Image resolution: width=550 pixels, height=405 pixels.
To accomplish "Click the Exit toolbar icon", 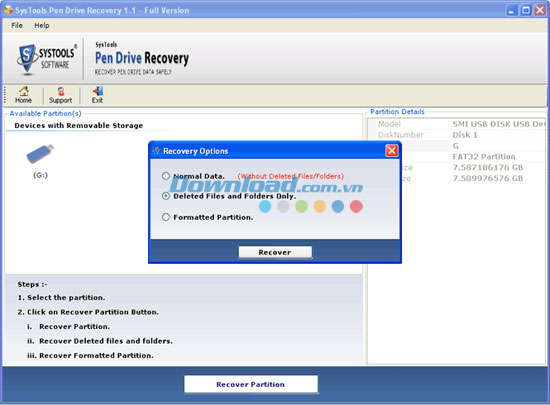I will click(97, 95).
